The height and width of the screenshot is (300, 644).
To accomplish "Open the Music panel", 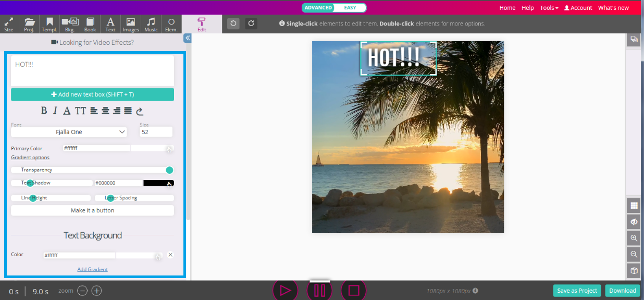I will [151, 24].
